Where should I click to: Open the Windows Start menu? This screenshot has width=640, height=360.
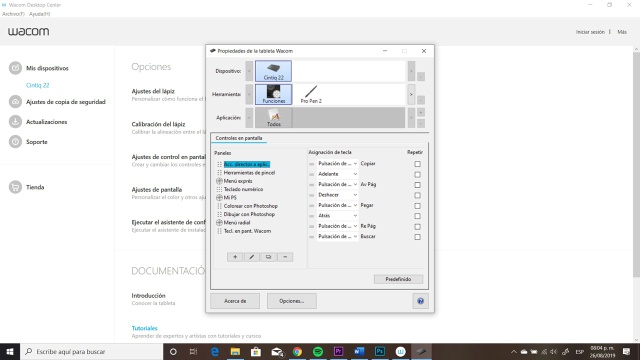point(10,351)
